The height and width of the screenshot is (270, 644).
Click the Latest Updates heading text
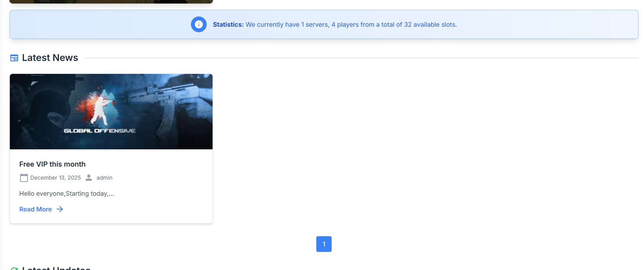click(56, 268)
